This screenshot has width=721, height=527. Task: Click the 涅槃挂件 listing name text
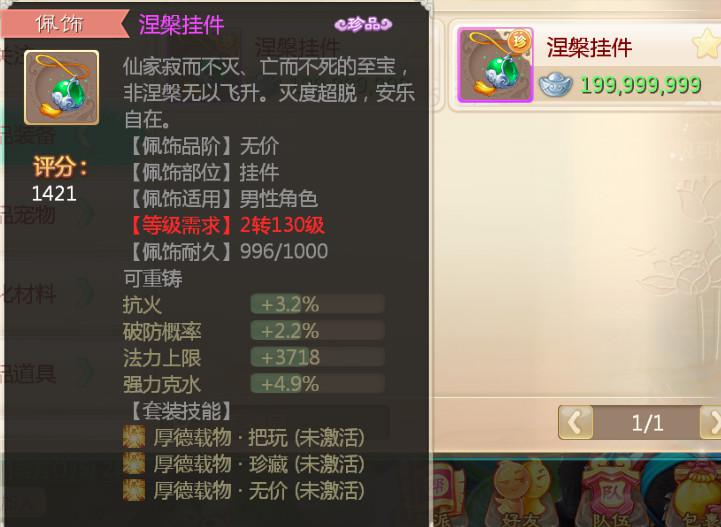pos(589,48)
